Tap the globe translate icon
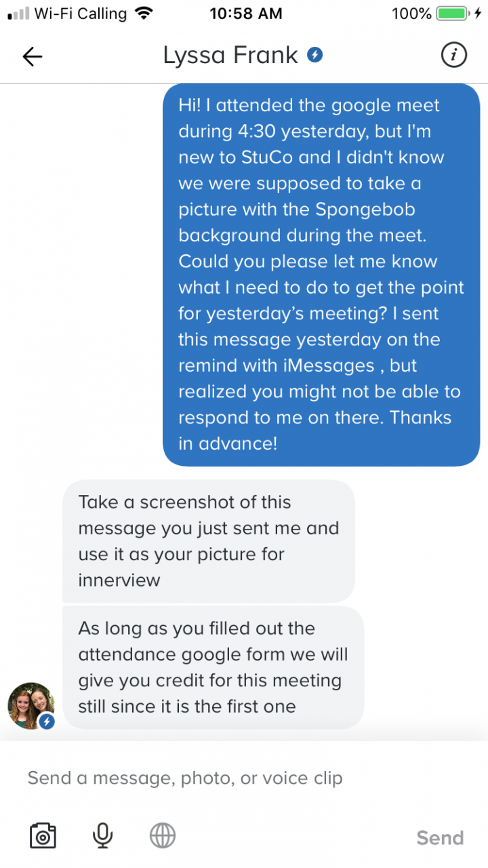The width and height of the screenshot is (488, 868). click(163, 835)
